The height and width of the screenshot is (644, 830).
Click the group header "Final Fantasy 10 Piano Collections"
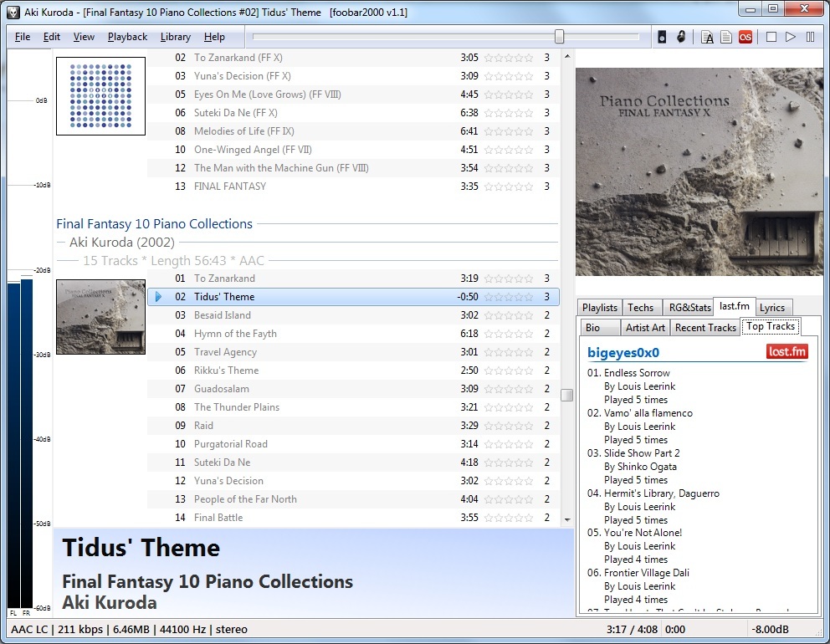pos(155,224)
